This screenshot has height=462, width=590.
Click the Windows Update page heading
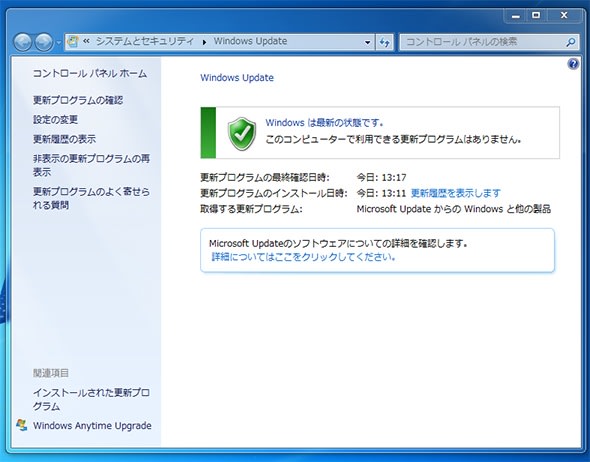point(237,78)
